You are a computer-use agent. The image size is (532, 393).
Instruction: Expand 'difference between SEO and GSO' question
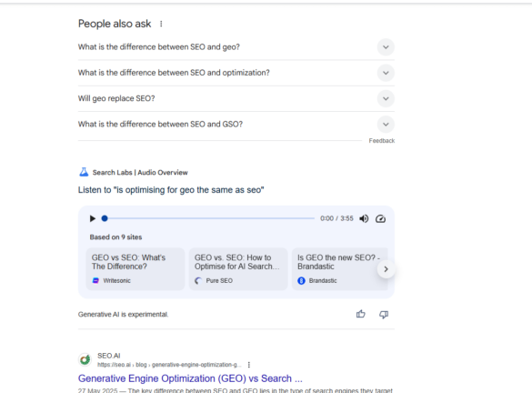click(x=236, y=125)
